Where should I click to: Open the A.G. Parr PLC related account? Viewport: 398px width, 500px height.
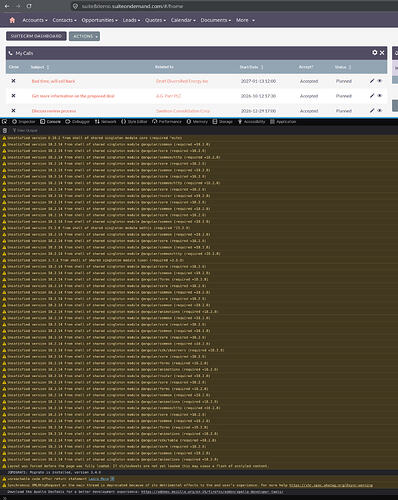pyautogui.click(x=168, y=96)
